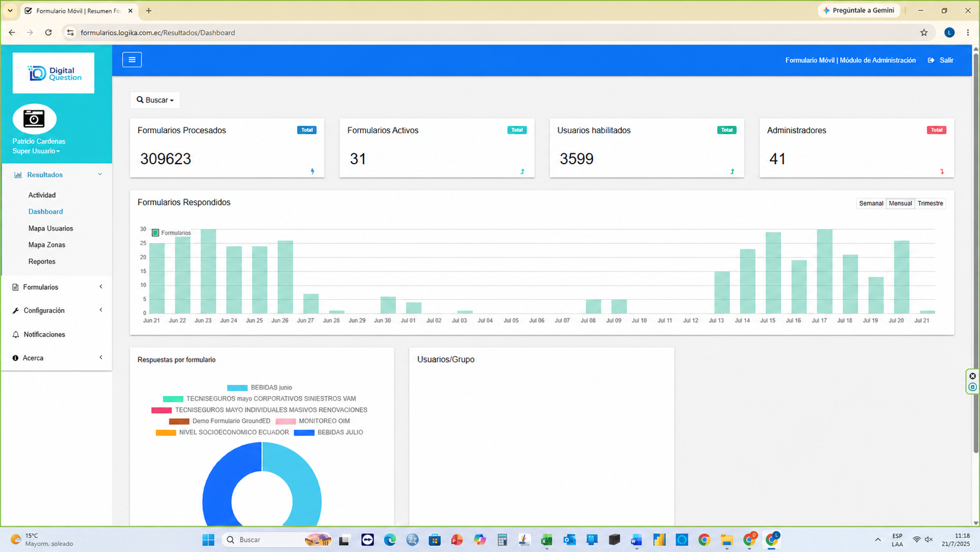Expand the Formularios sidebar chevron
980x552 pixels.
[x=101, y=287]
